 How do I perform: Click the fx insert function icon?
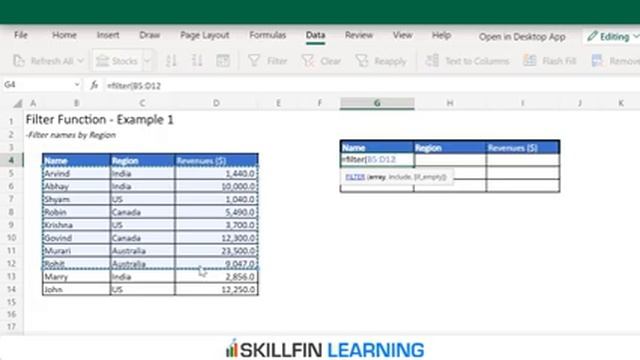pos(94,85)
